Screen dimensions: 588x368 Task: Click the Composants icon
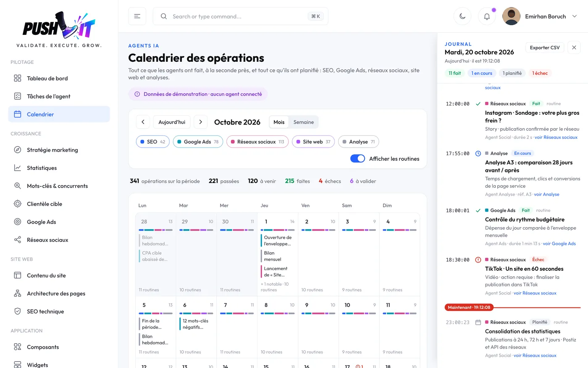pyautogui.click(x=18, y=347)
